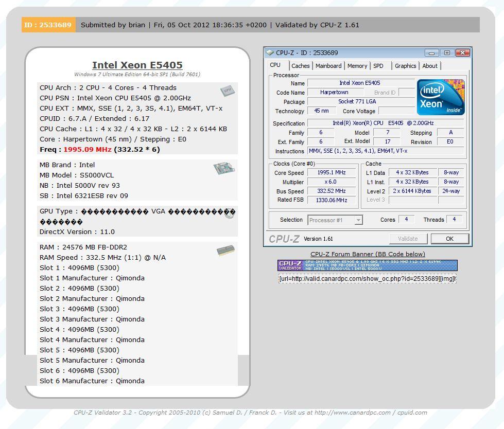
Task: Click the 24-way Level 2 associativity field
Action: 451,191
